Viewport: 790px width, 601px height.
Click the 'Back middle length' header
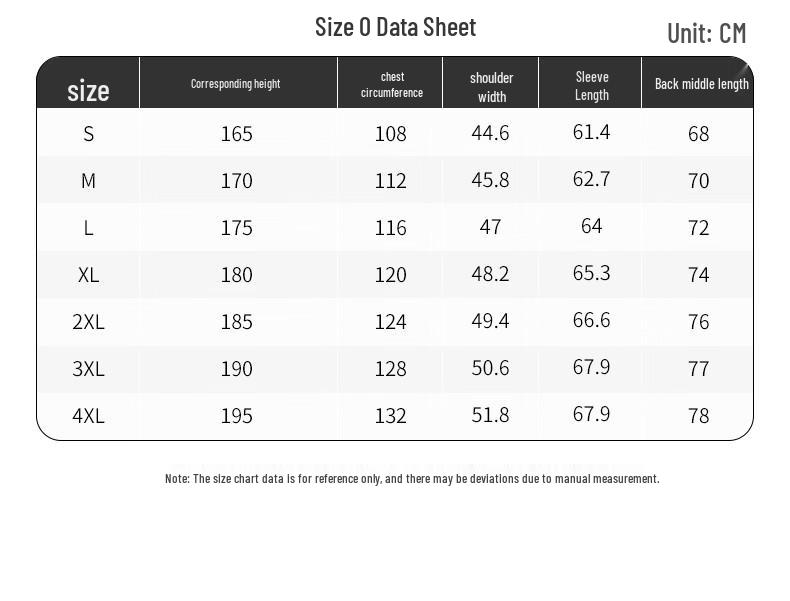pos(701,84)
